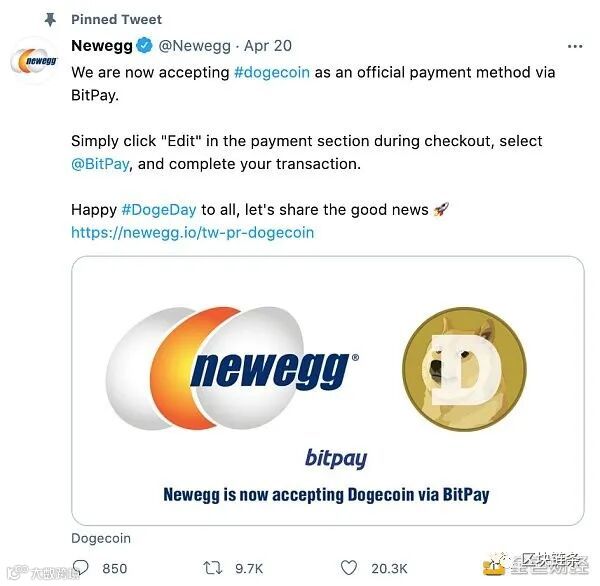
Task: Open the three-dot more options menu
Action: pos(575,46)
